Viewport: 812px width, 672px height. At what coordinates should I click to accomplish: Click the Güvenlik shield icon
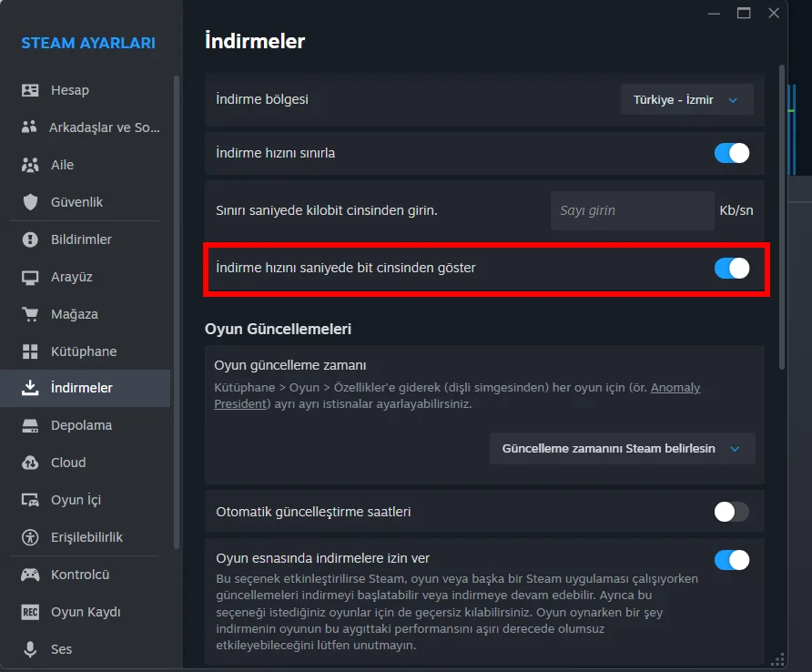[x=30, y=202]
